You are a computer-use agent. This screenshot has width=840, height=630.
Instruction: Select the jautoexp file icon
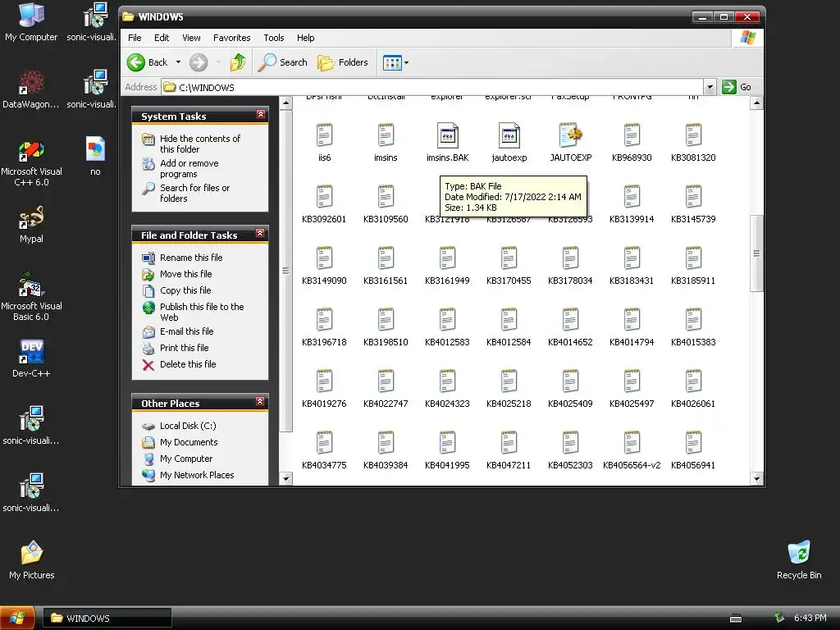click(509, 135)
